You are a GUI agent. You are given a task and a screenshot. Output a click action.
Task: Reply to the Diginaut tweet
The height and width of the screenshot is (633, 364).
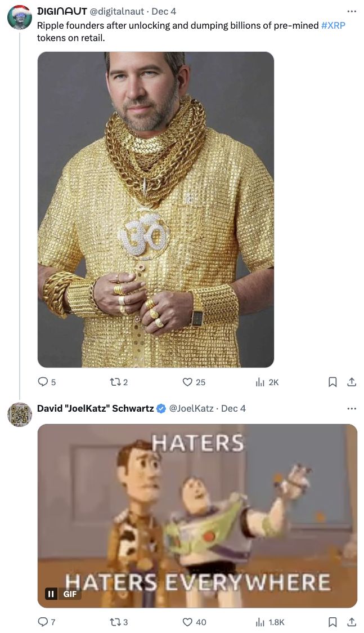pyautogui.click(x=43, y=382)
